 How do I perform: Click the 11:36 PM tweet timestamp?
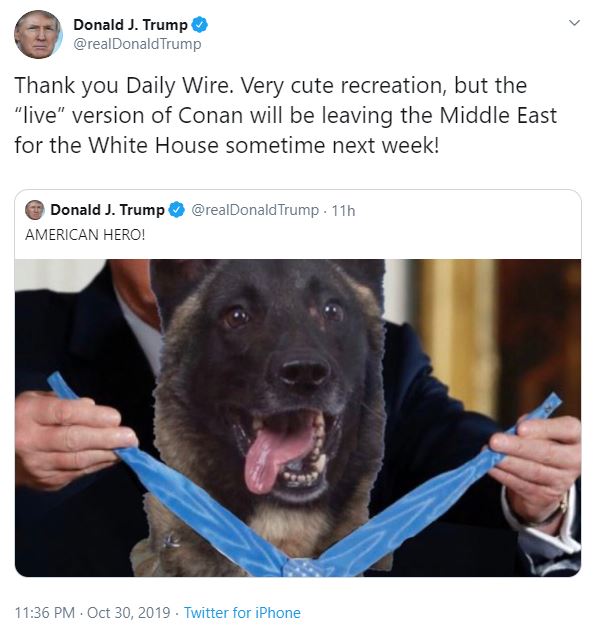(45, 612)
